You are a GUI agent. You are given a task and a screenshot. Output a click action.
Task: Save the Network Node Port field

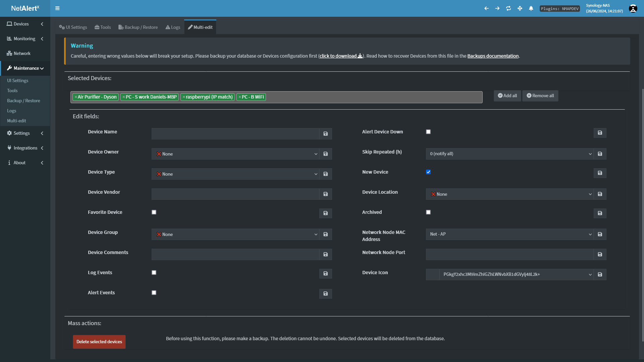[600, 254]
